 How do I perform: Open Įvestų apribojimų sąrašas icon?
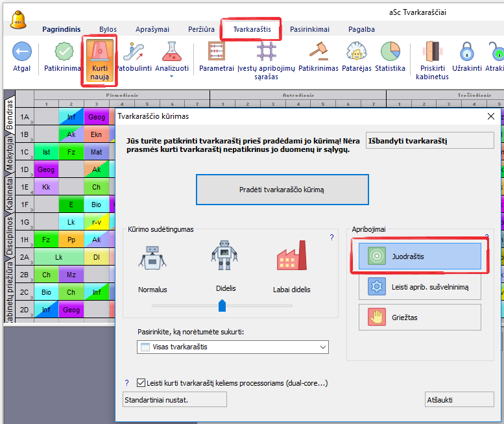(266, 51)
